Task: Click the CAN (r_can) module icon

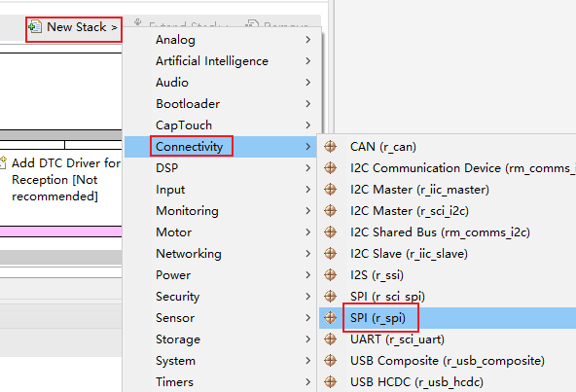Action: pyautogui.click(x=330, y=147)
